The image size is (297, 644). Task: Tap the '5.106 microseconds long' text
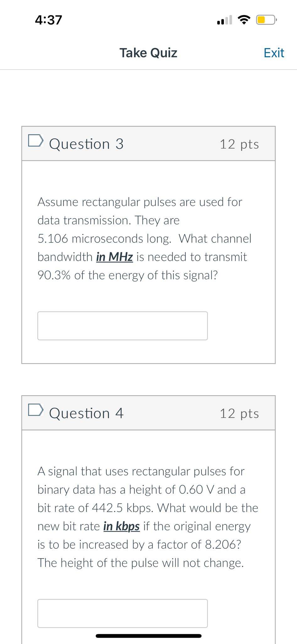[x=105, y=239]
